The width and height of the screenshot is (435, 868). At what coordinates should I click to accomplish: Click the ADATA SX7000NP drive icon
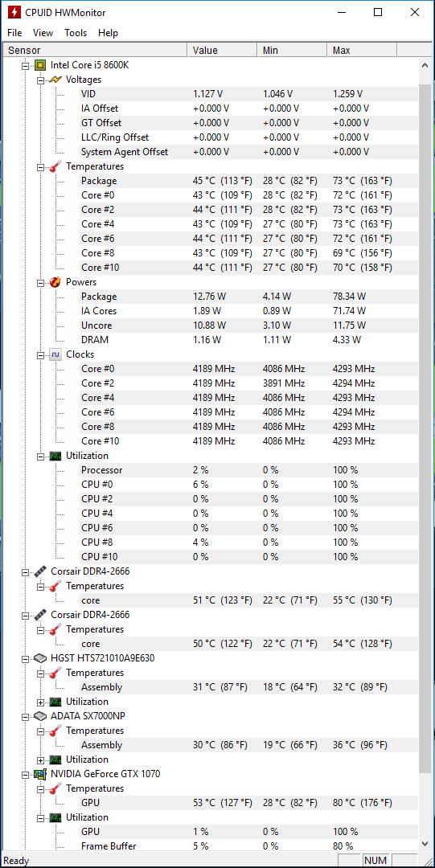pos(40,715)
